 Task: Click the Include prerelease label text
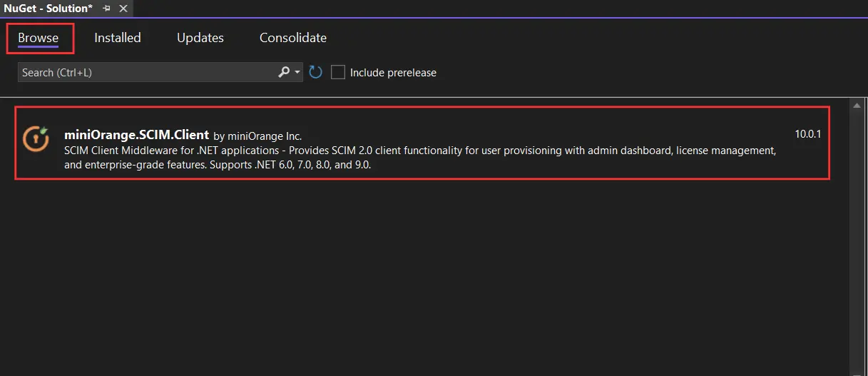click(x=393, y=73)
